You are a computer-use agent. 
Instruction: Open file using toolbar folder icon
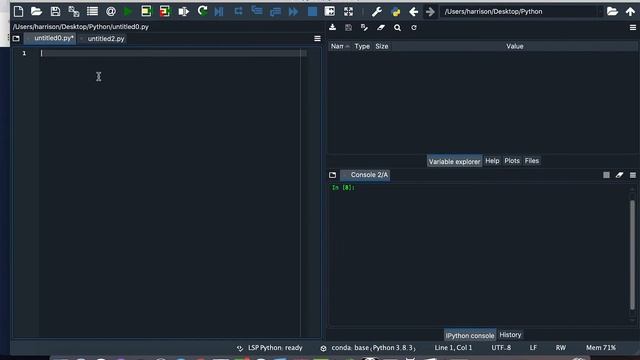tap(36, 11)
